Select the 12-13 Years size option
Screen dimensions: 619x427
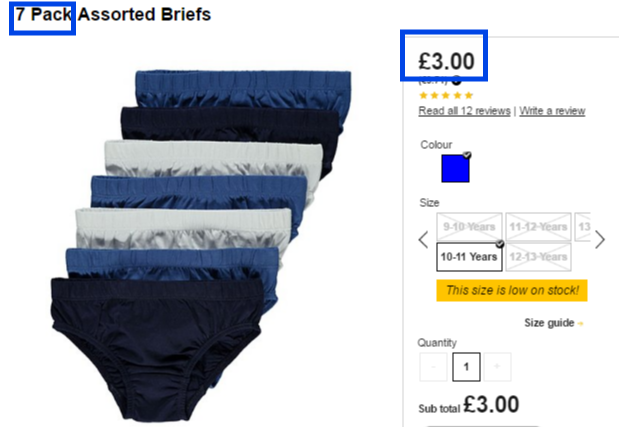[538, 257]
